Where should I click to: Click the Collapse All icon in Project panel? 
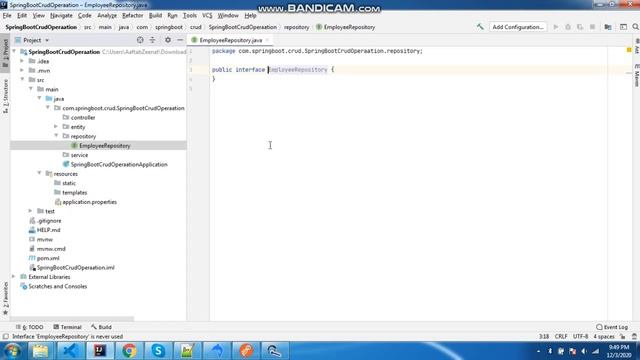pos(152,40)
